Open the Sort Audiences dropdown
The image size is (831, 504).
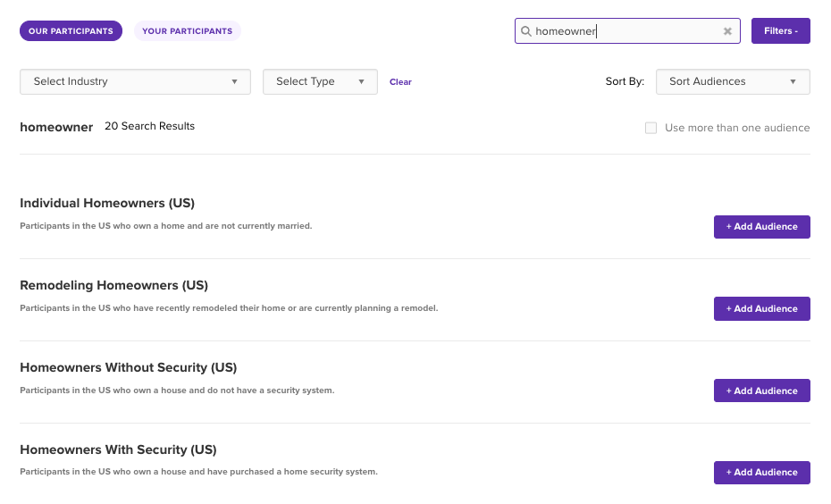coord(733,81)
